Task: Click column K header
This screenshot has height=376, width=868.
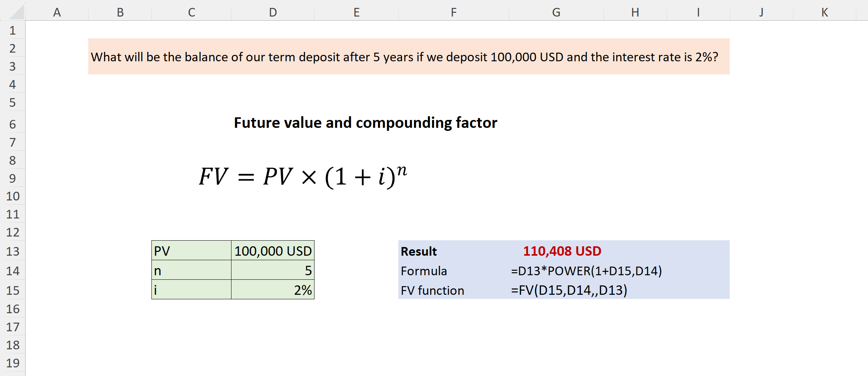Action: tap(824, 12)
